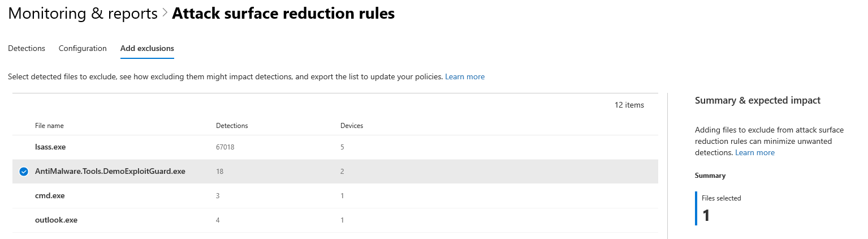868x239 pixels.
Task: Select the cmd.exe file row
Action: pos(50,196)
